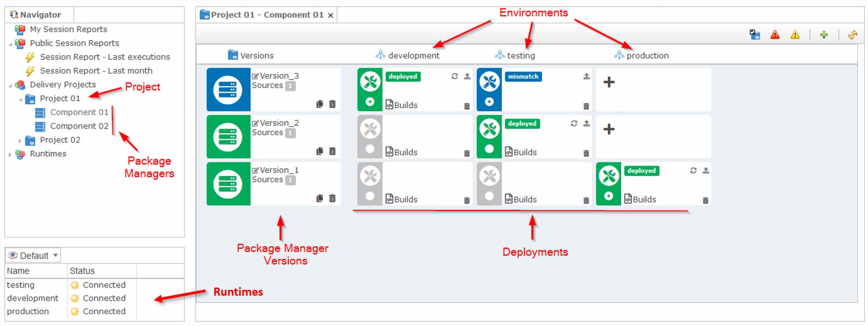Select Component 01 in the tree
Image resolution: width=868 pixels, height=326 pixels.
(79, 112)
